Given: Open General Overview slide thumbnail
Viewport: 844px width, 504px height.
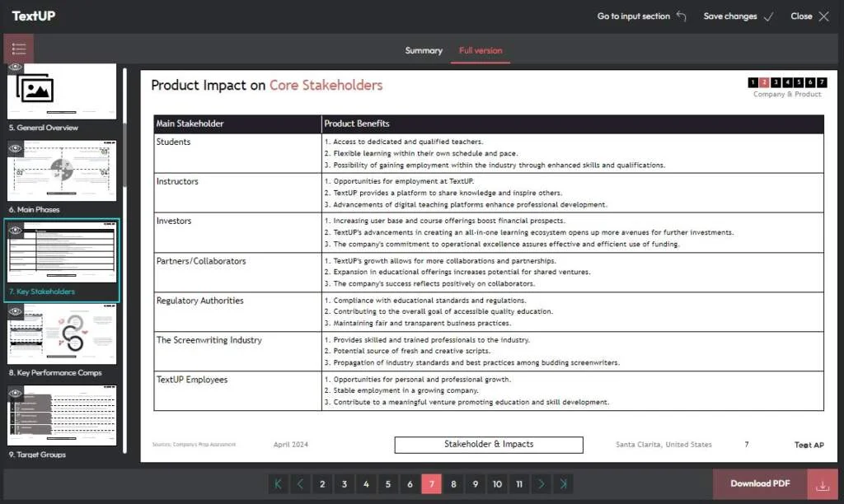Looking at the screenshot, I should tap(62, 91).
